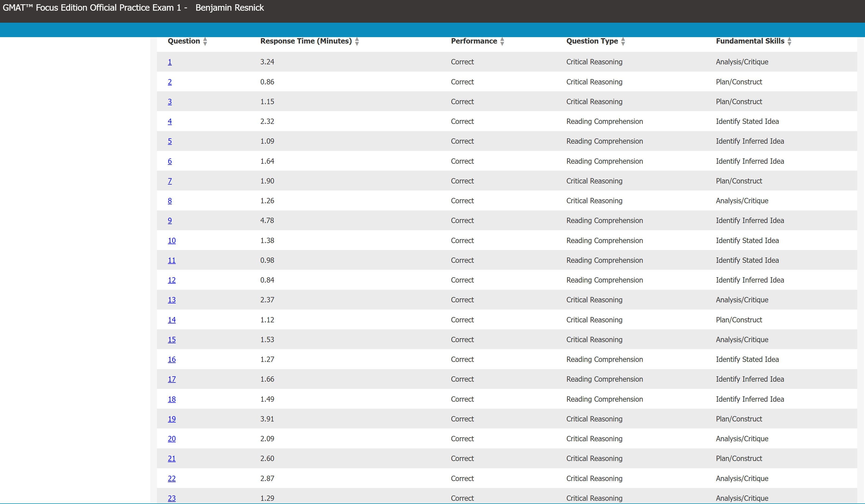The width and height of the screenshot is (865, 504).
Task: Click the Fundamental Skills sort arrows
Action: click(x=789, y=41)
